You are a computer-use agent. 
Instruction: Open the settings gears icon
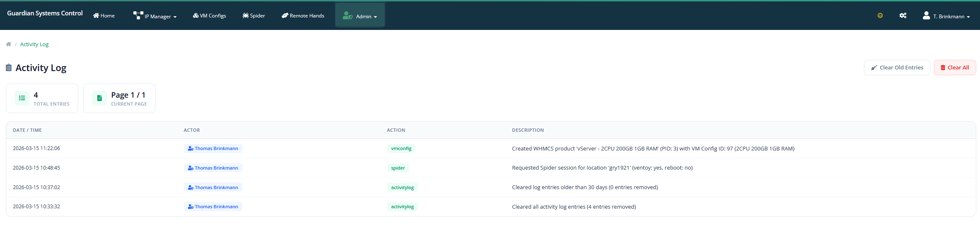(903, 15)
